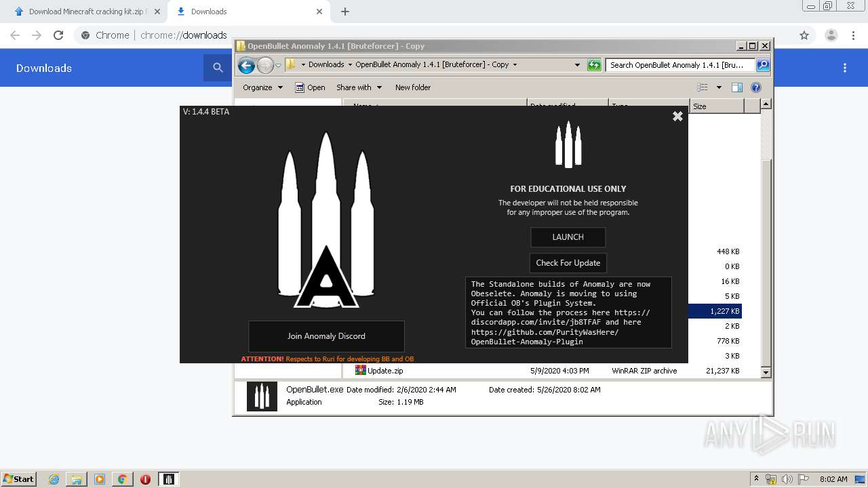The width and height of the screenshot is (868, 488).
Task: Close the OpenBullet Anomaly splash dialog
Action: pos(677,117)
